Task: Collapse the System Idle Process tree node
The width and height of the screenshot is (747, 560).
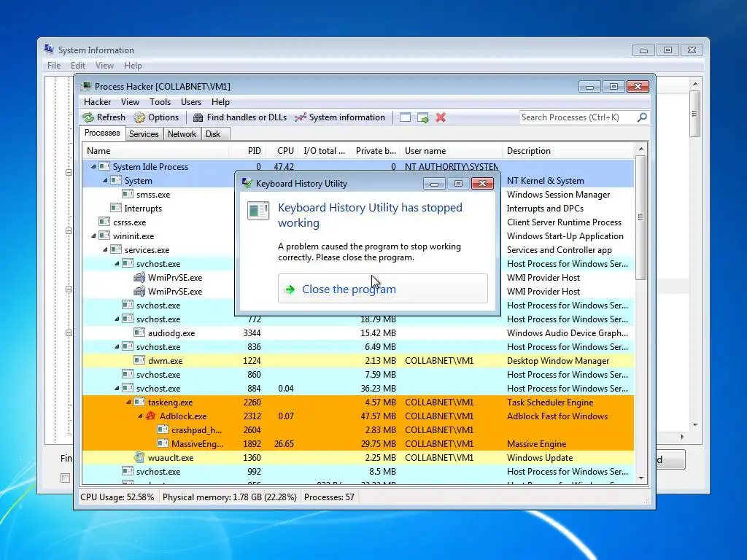Action: pyautogui.click(x=93, y=167)
